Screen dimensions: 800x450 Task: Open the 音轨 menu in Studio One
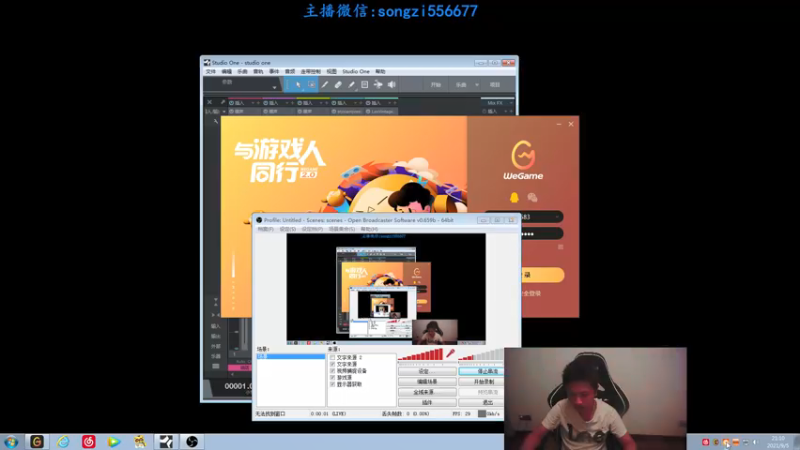coord(258,72)
